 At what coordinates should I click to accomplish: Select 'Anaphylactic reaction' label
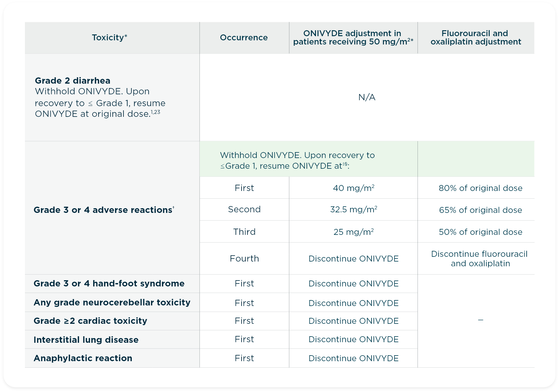coord(83,358)
